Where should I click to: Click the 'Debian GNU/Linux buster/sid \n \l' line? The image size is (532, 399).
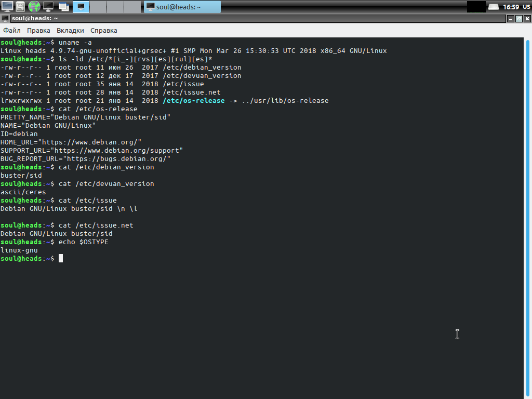(69, 209)
